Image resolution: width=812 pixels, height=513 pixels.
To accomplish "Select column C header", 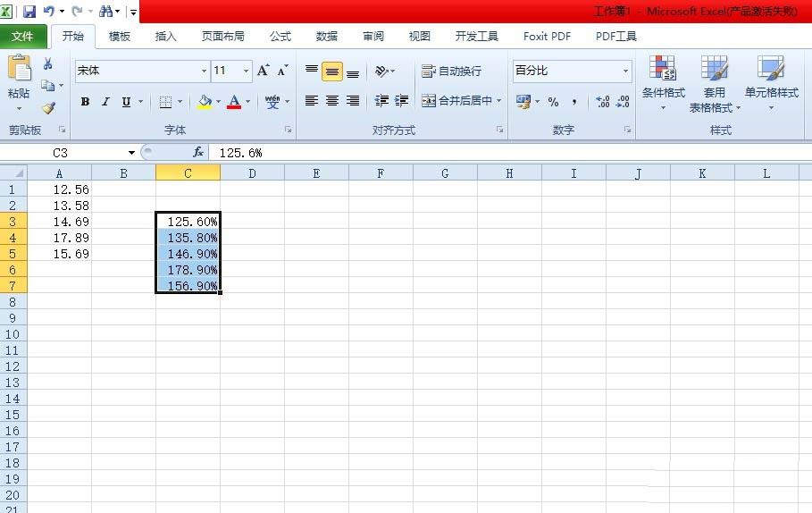I will pos(188,173).
